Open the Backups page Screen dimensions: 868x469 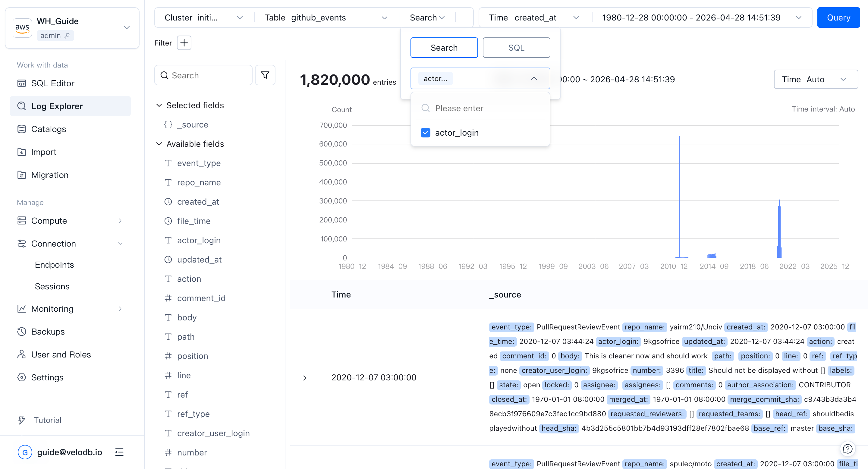(48, 331)
